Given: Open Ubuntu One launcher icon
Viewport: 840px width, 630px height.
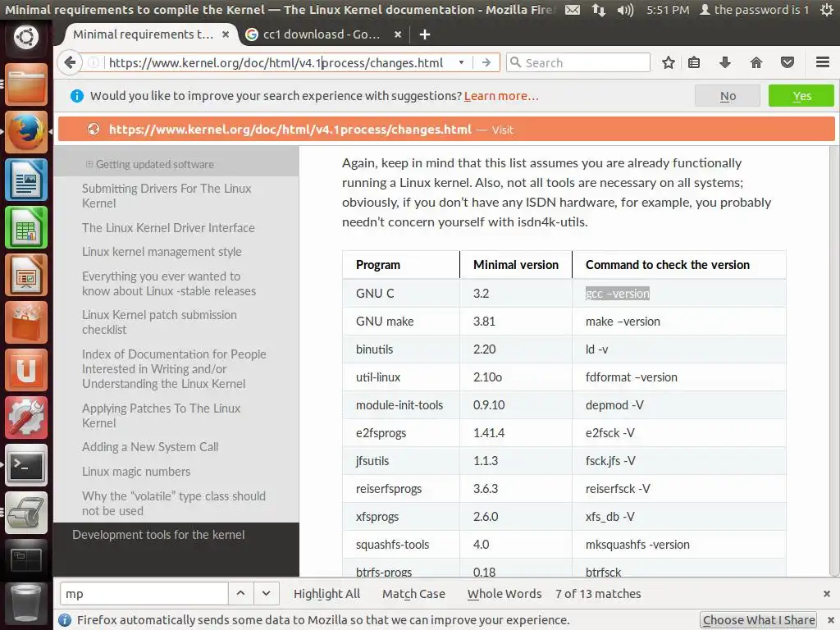Looking at the screenshot, I should [x=25, y=370].
